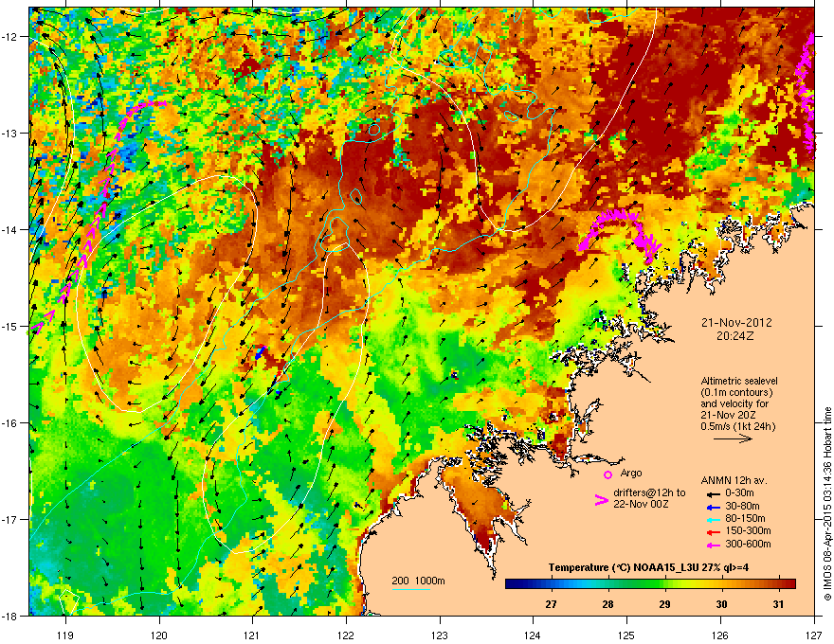This screenshot has height=644, width=834.
Task: Click the '150-300m' depth label
Action: point(748,530)
